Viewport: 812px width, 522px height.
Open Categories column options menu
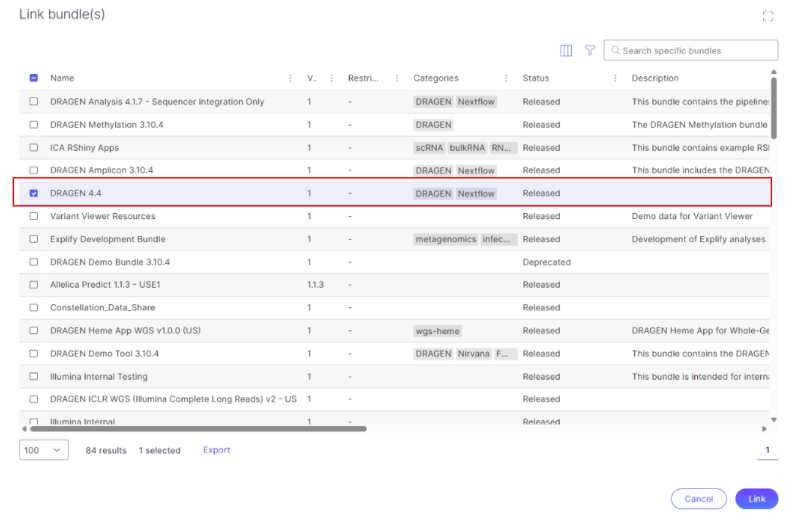click(x=506, y=79)
